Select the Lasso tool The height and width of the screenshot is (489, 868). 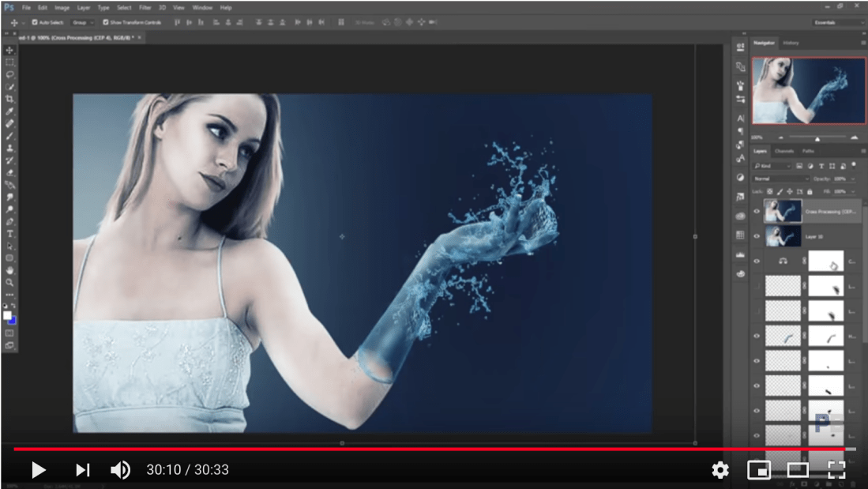(x=9, y=73)
